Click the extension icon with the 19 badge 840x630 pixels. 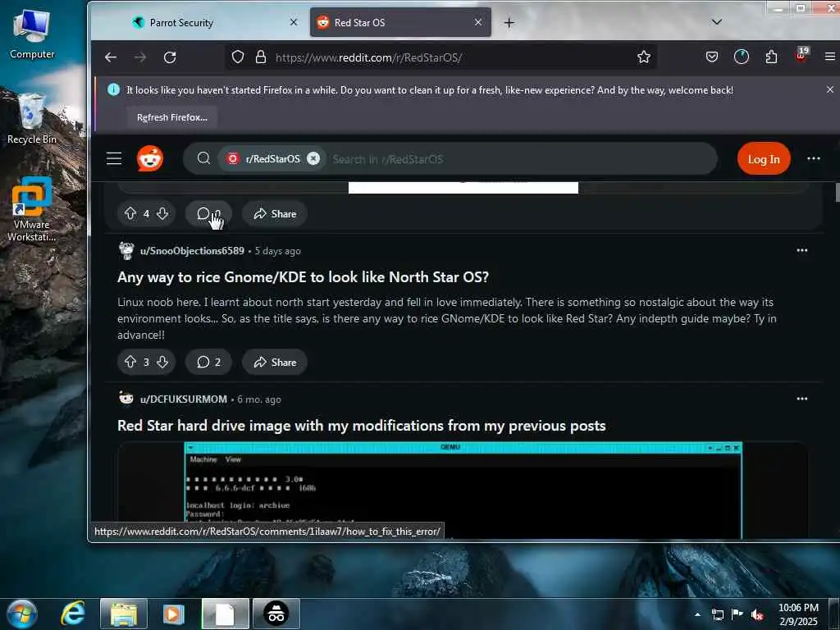point(801,55)
